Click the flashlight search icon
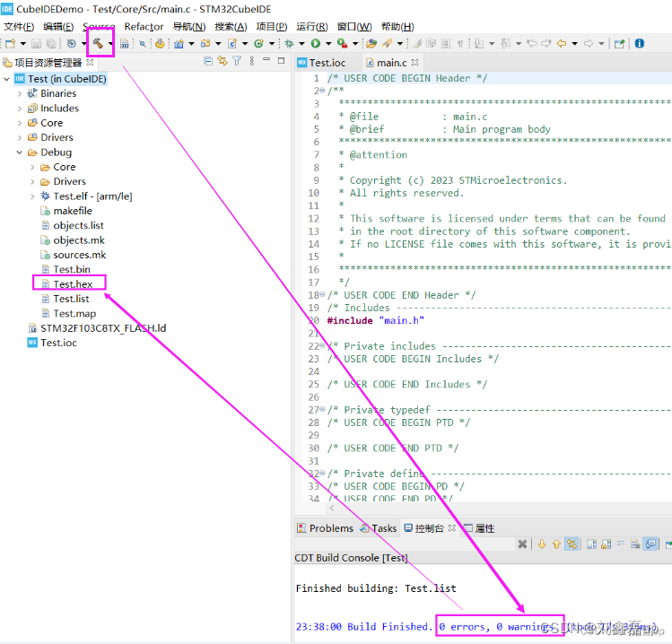Viewport: 672px width, 644px height. [387, 43]
